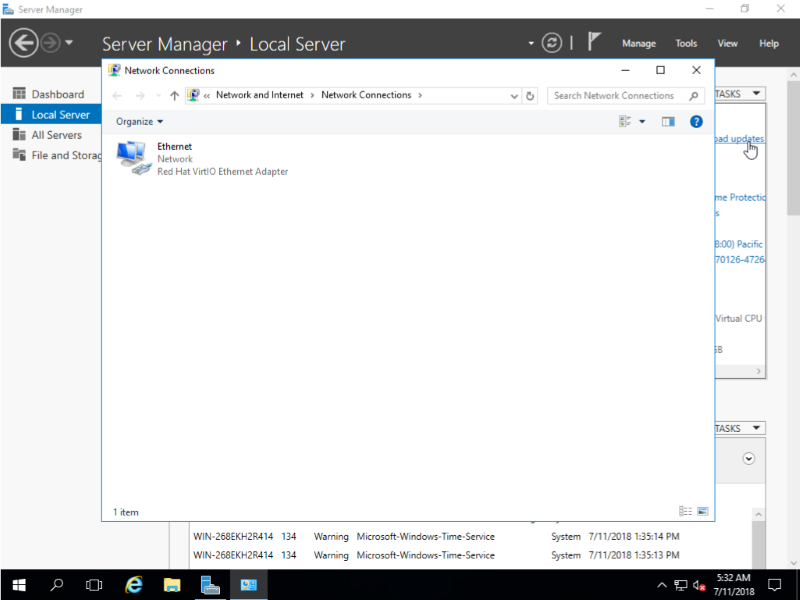Image resolution: width=800 pixels, height=600 pixels.
Task: Switch to Server Manager from the taskbar
Action: pos(210,585)
